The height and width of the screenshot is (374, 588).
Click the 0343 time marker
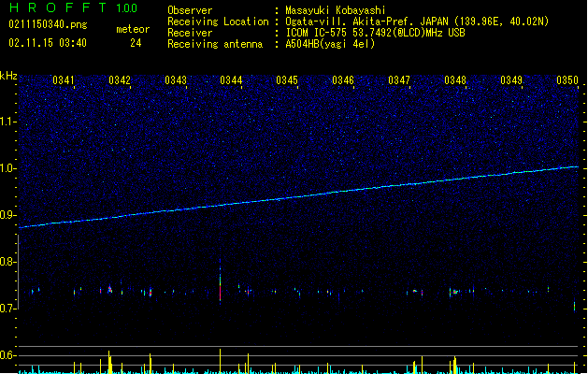pos(176,80)
